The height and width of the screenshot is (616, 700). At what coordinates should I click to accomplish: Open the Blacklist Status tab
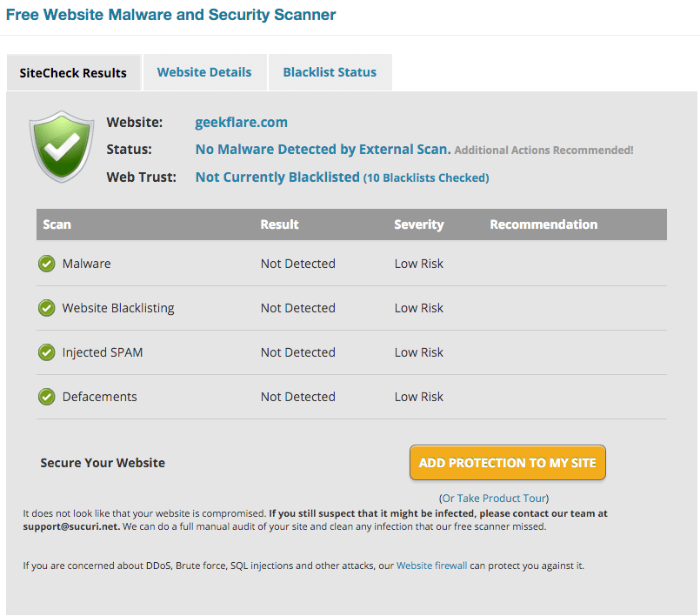[330, 72]
